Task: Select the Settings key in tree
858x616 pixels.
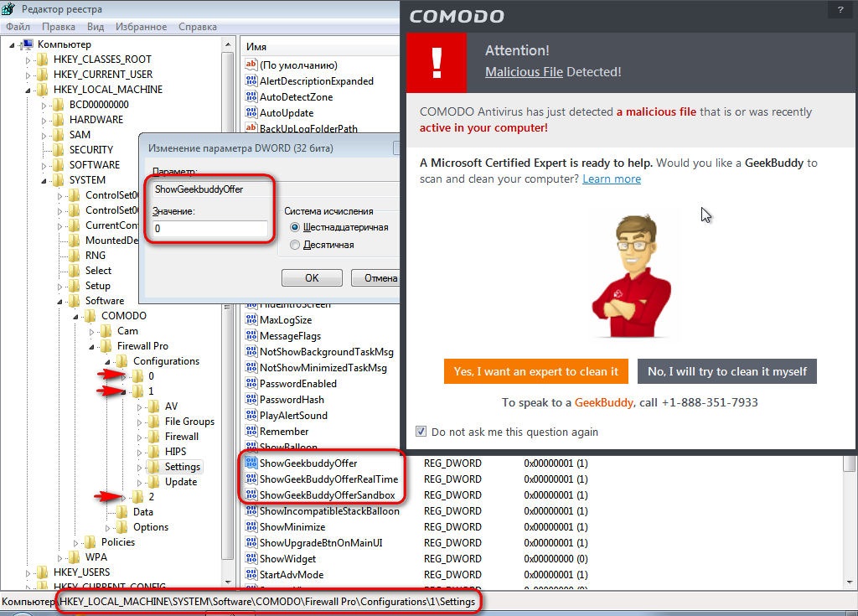Action: (183, 467)
